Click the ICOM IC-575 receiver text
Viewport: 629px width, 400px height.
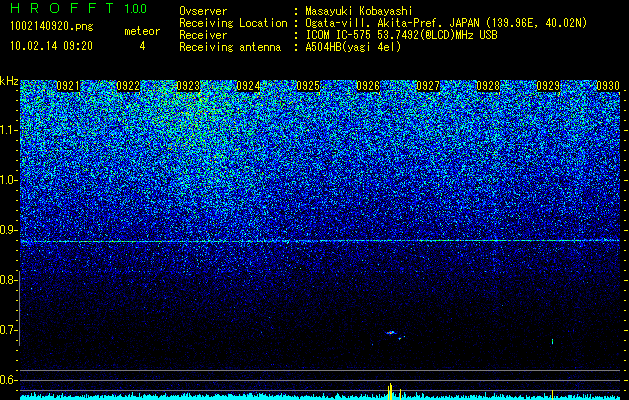401,35
